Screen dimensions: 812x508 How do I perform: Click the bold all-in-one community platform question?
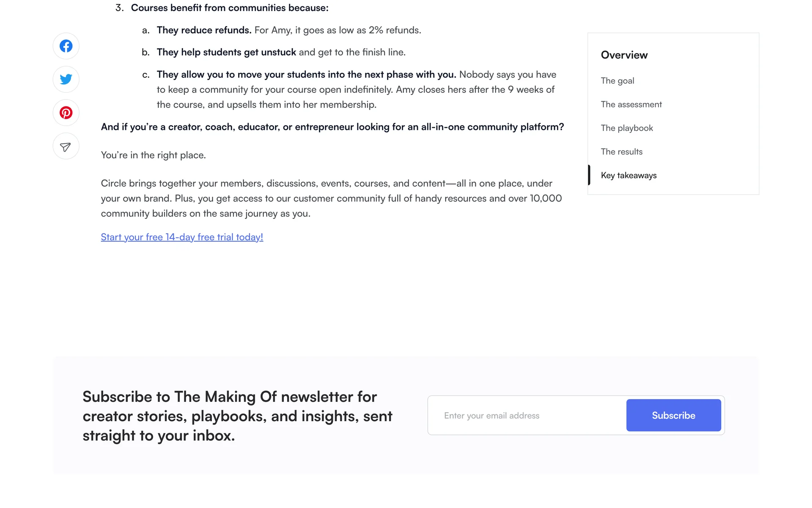(x=332, y=127)
